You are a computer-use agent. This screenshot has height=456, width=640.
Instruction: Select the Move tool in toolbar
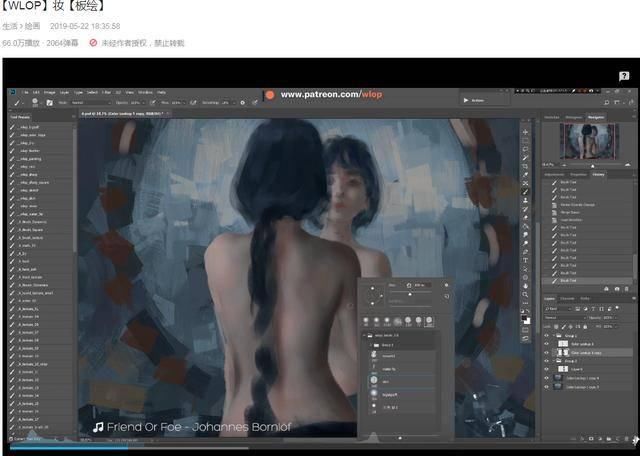[x=525, y=132]
